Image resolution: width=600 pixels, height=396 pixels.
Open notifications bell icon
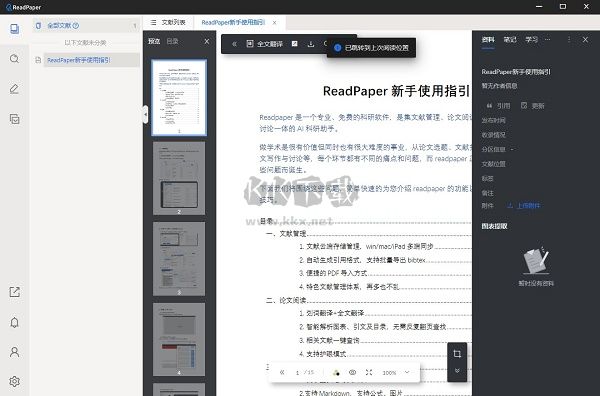tap(15, 322)
